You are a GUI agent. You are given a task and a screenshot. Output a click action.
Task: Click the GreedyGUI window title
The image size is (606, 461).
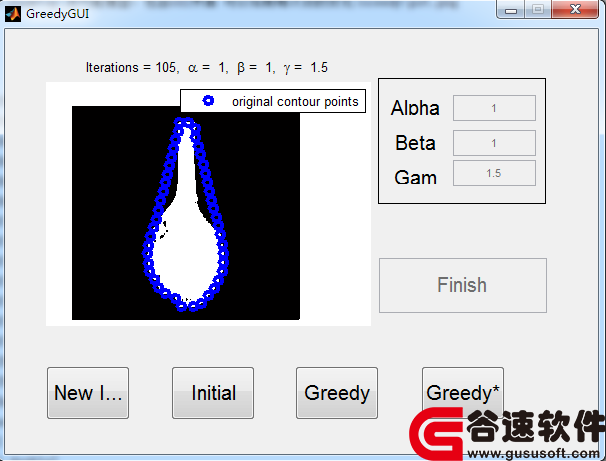(x=57, y=14)
